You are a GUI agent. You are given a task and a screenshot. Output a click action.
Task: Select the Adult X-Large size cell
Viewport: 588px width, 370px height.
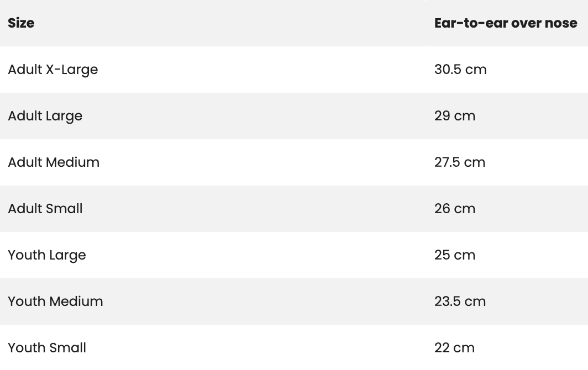click(53, 70)
